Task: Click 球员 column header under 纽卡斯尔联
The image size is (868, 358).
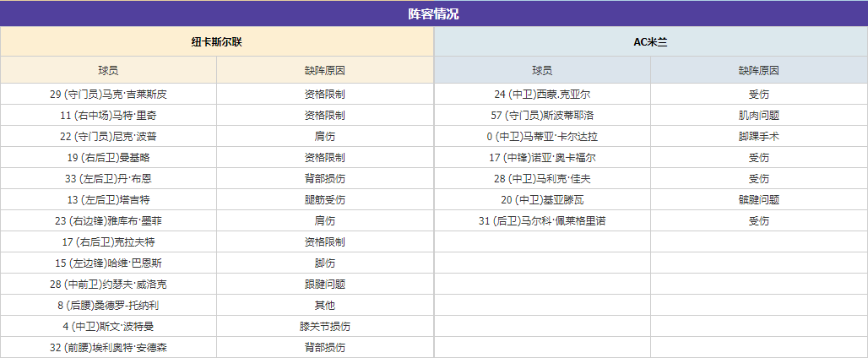Action: 108,71
